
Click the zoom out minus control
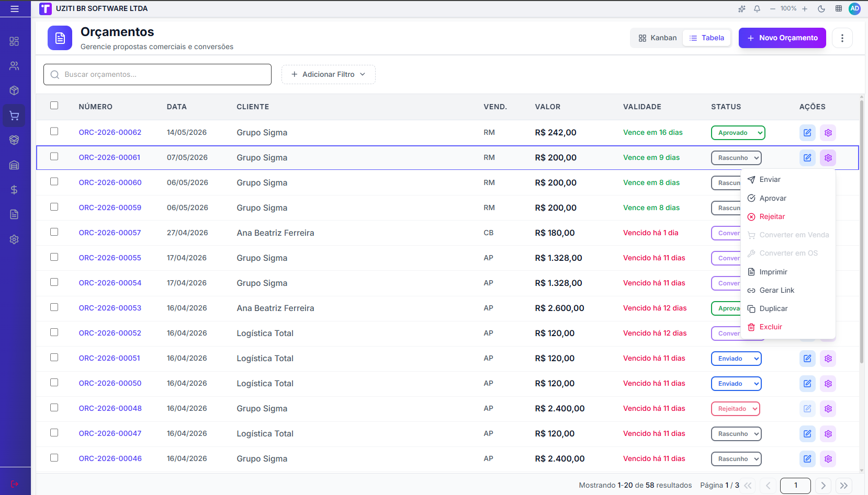click(773, 9)
